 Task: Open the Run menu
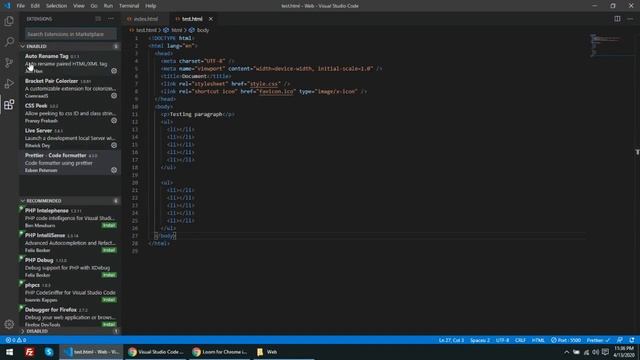pos(108,6)
